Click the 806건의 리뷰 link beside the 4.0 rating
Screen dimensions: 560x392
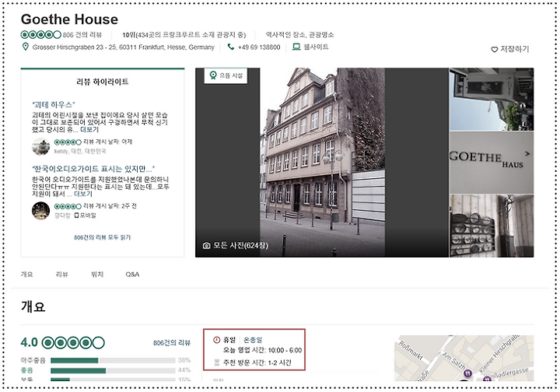click(172, 343)
